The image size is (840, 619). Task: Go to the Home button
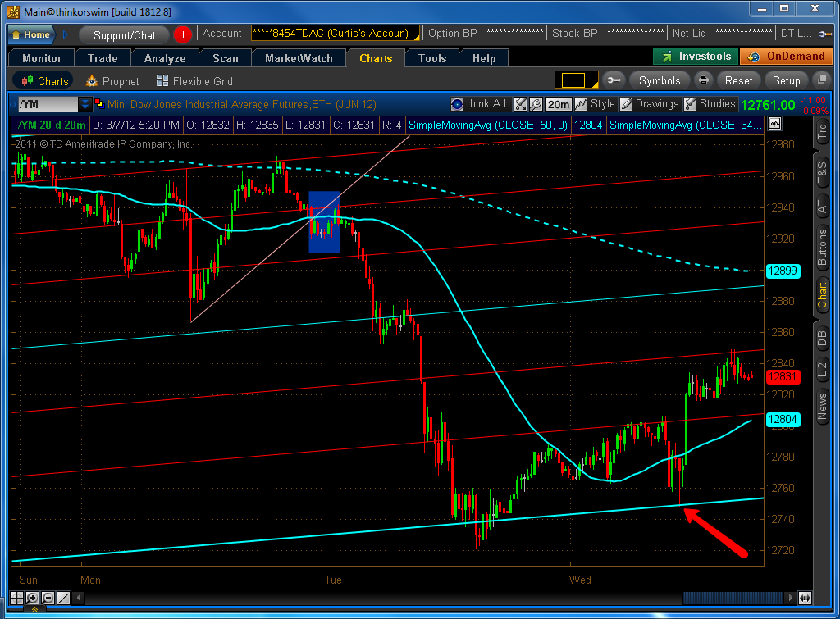point(32,34)
